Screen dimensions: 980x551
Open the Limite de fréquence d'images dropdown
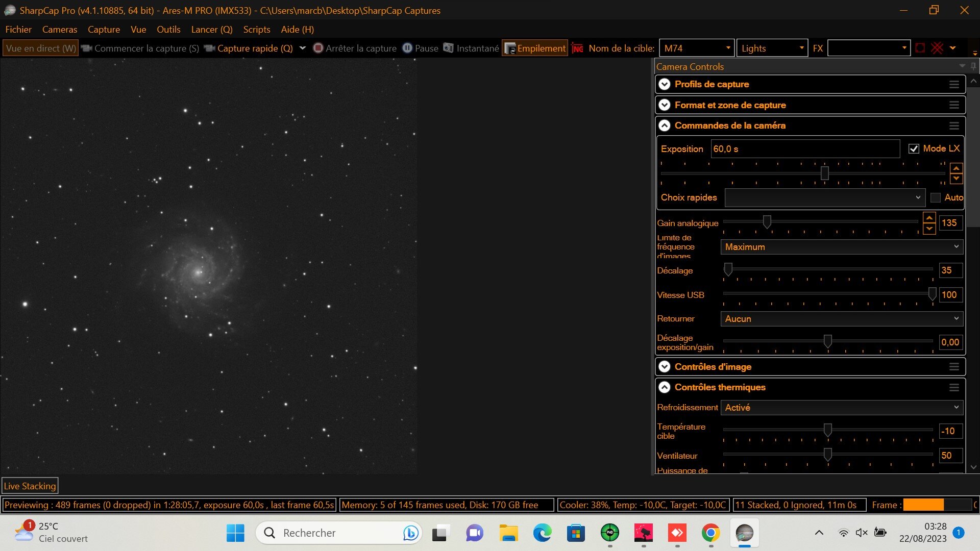coord(842,247)
